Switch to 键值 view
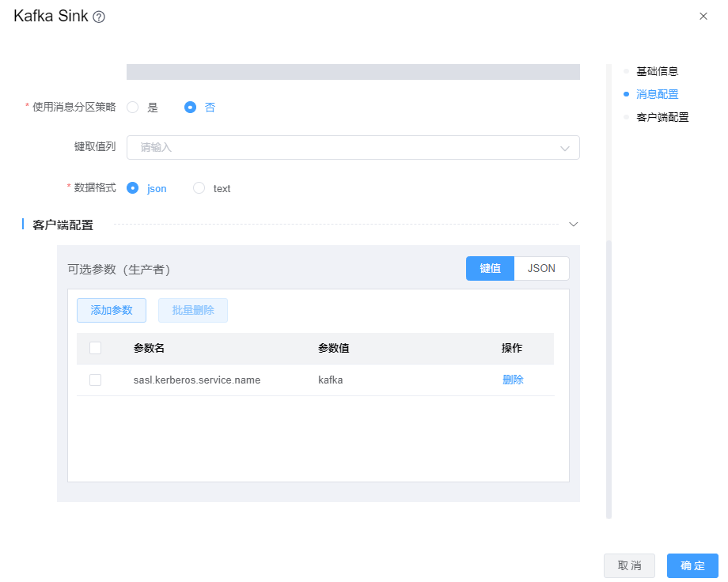This screenshot has width=728, height=582. 490,268
